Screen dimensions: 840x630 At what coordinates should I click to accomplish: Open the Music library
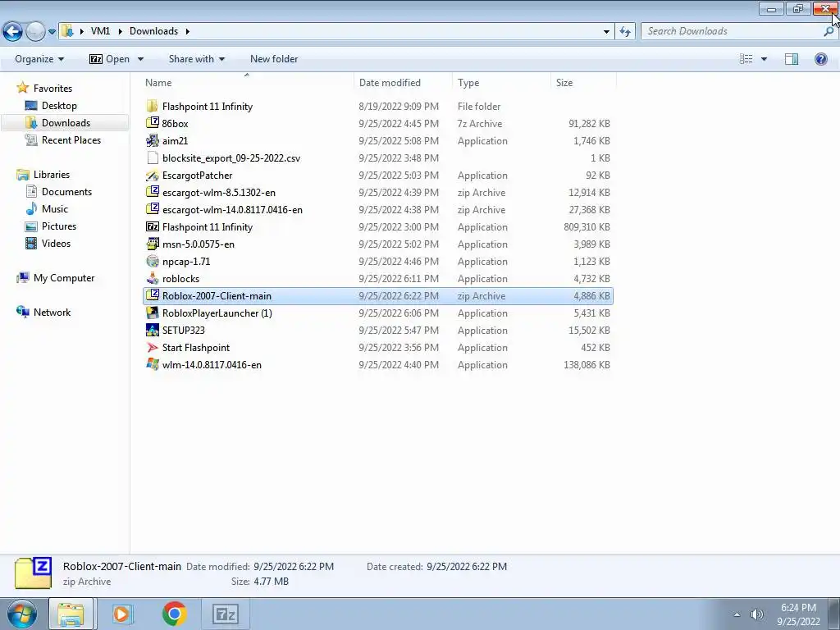pos(55,209)
